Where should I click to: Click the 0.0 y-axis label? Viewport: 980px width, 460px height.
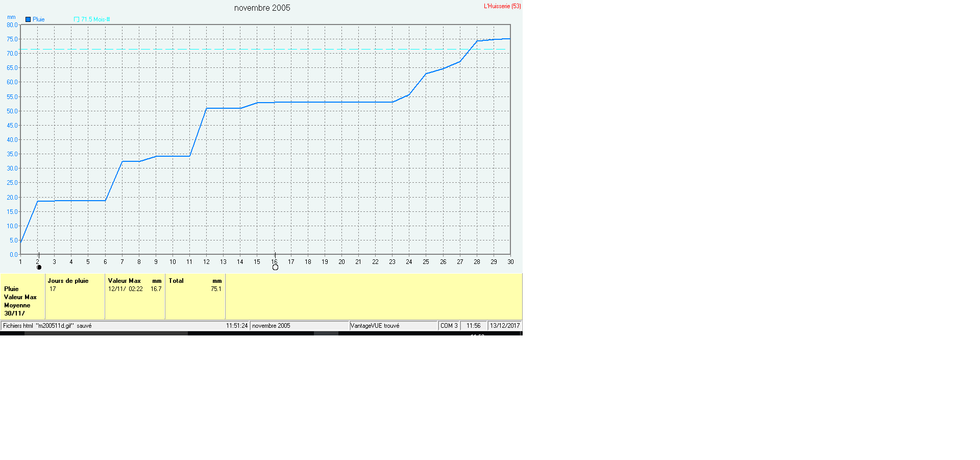(x=14, y=254)
